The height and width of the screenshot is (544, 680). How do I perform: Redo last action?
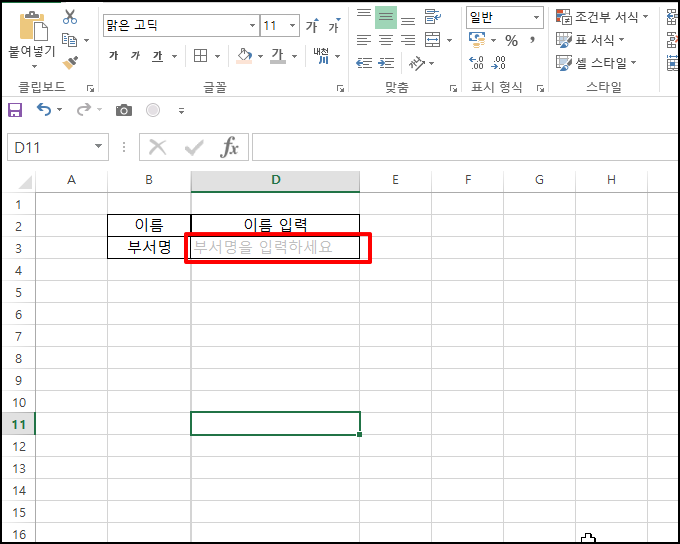click(84, 109)
